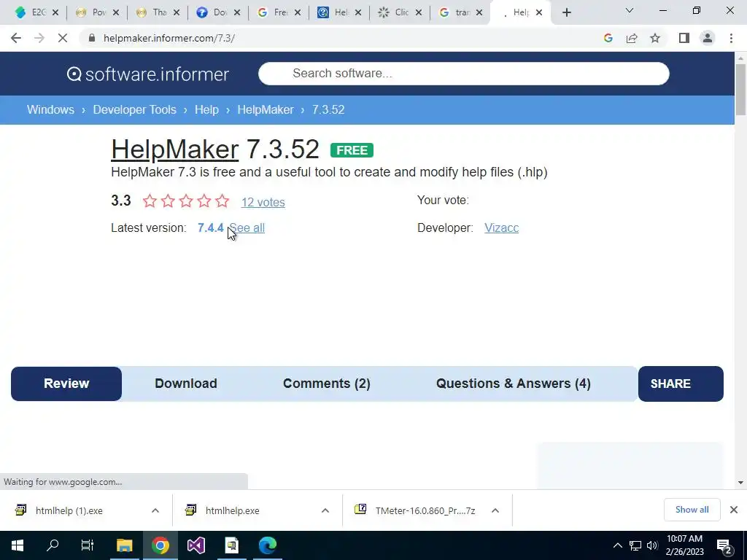Open Task View on the taskbar
747x560 pixels.
coord(88,545)
